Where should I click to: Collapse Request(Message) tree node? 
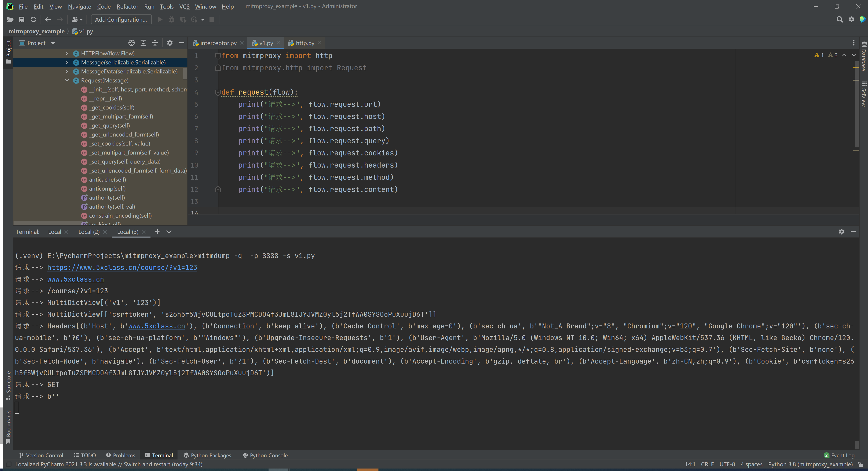(x=67, y=80)
